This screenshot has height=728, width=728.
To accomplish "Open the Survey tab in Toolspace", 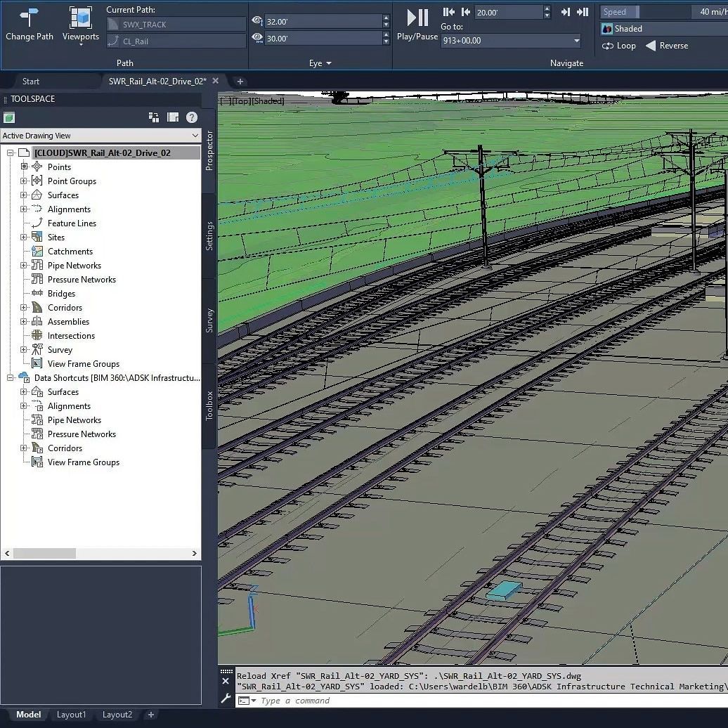I will [x=209, y=316].
